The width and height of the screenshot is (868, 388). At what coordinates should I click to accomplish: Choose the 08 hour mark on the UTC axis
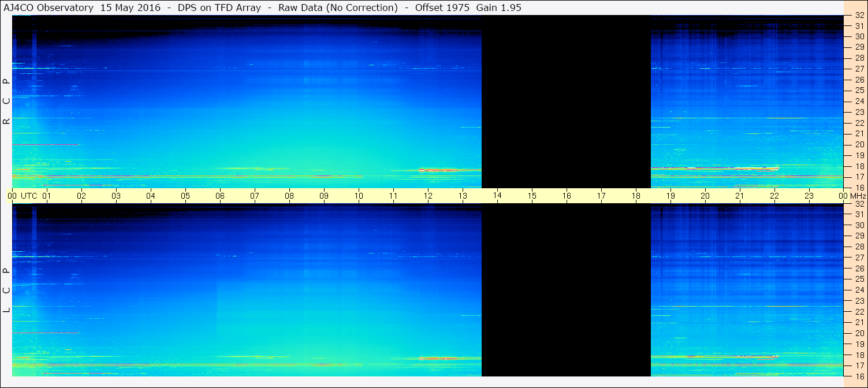289,196
